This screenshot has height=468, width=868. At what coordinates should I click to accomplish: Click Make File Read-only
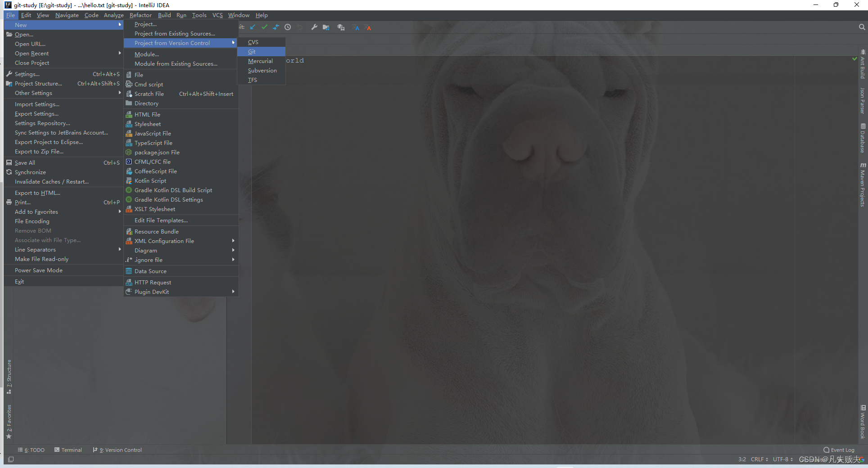(x=63, y=259)
